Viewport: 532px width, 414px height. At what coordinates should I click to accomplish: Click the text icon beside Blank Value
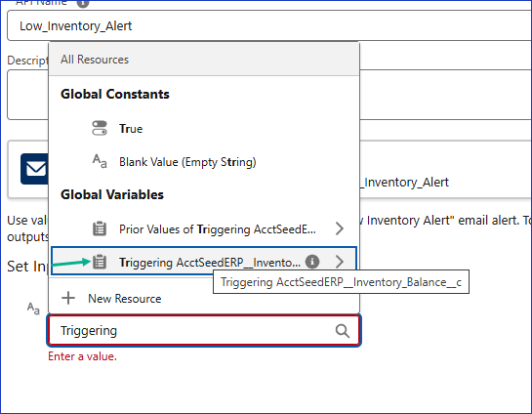point(100,161)
